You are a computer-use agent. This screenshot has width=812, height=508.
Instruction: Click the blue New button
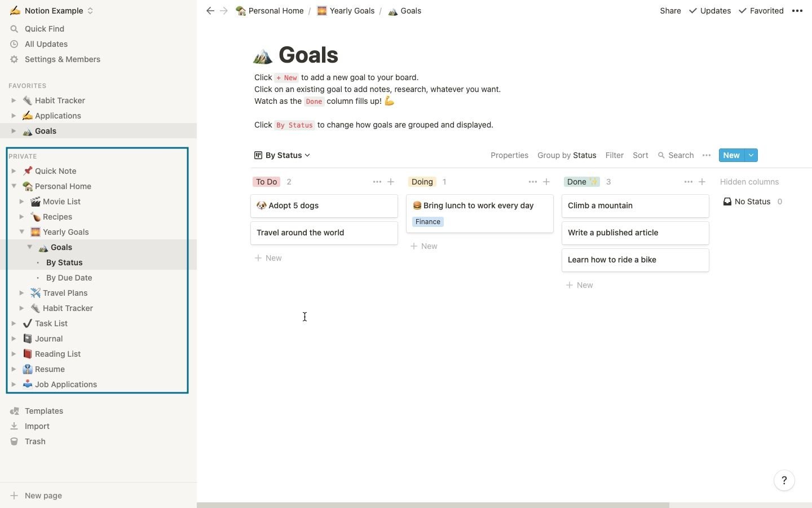(731, 155)
